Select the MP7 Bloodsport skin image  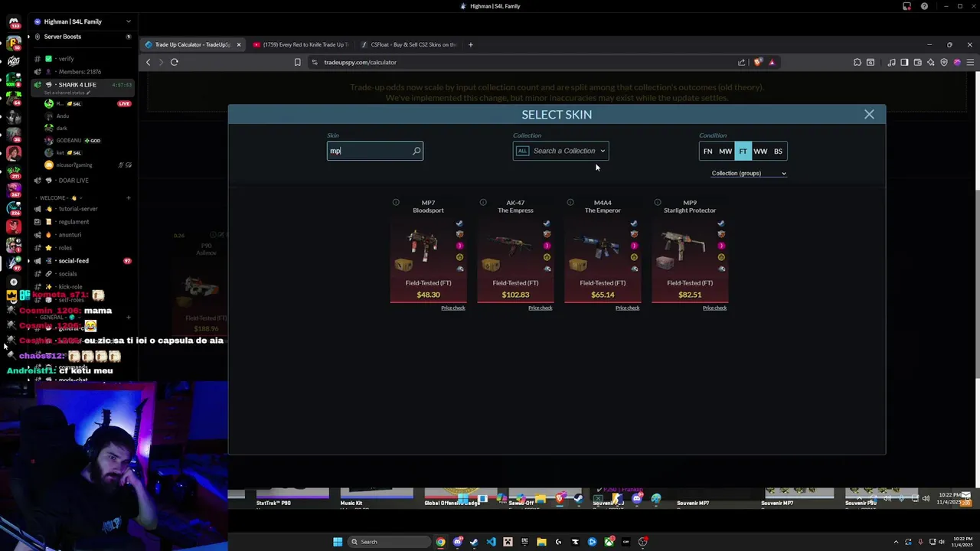422,245
